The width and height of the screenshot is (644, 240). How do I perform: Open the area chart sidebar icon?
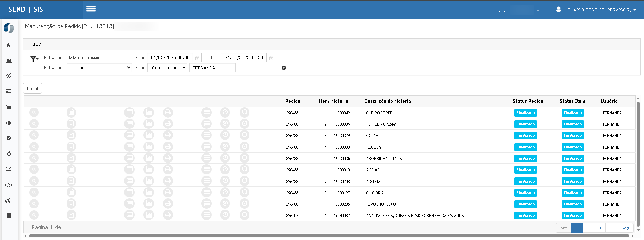[x=9, y=61]
